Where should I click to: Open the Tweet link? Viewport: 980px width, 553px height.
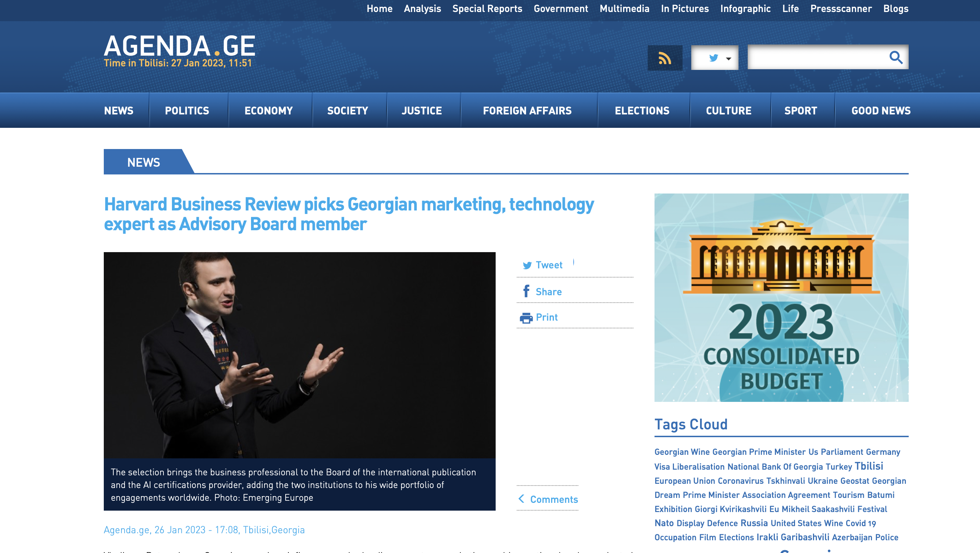click(549, 265)
